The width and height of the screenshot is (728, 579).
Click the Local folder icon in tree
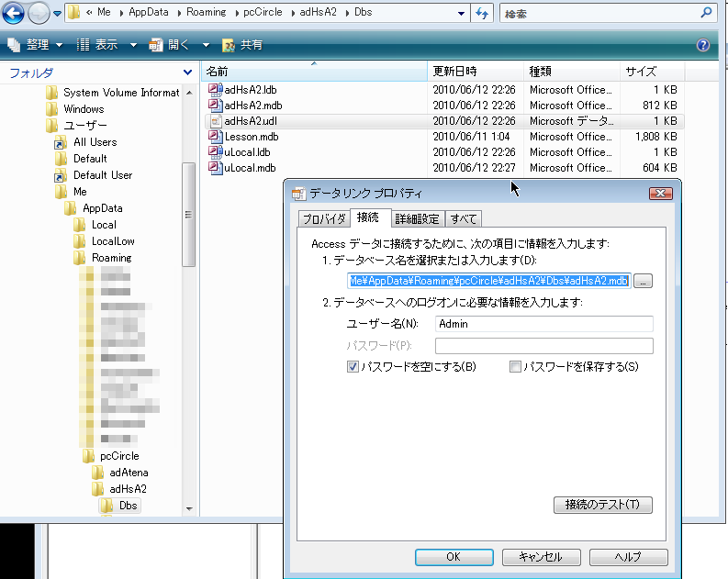coord(79,225)
